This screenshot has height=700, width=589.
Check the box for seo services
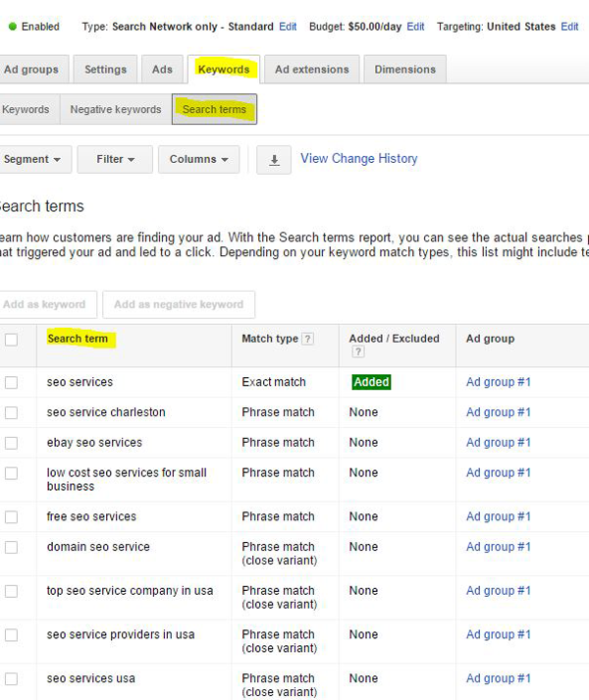(x=11, y=383)
